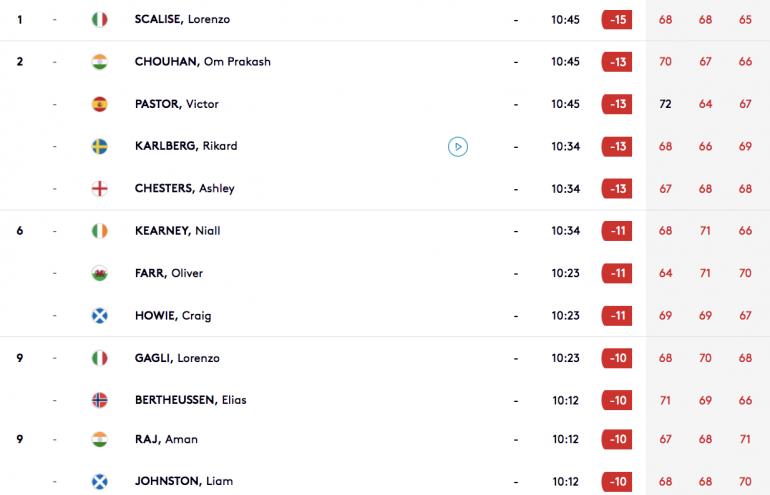
Task: Select JOHNSTON, Liam player name
Action: pos(184,481)
